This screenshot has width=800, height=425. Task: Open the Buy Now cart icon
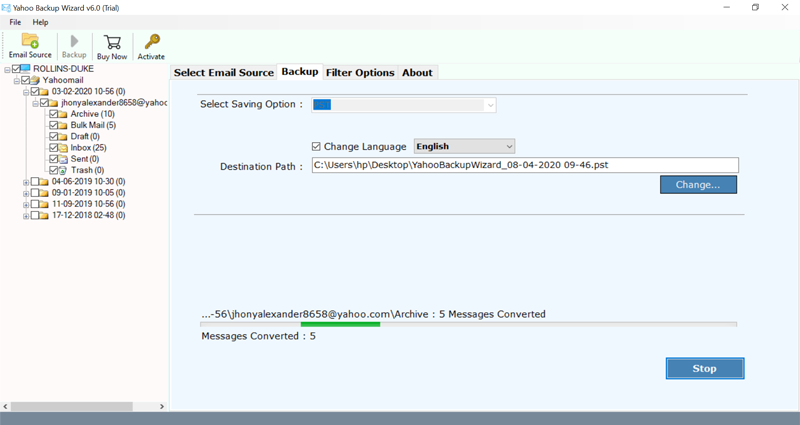pyautogui.click(x=112, y=42)
